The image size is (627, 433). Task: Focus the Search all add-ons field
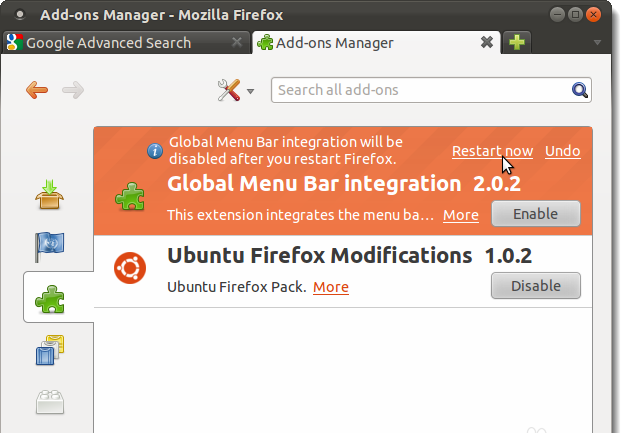pos(420,91)
